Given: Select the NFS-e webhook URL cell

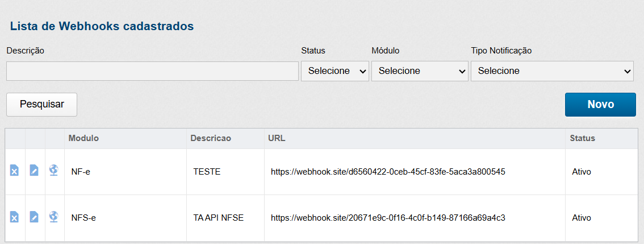Looking at the screenshot, I should point(388,217).
